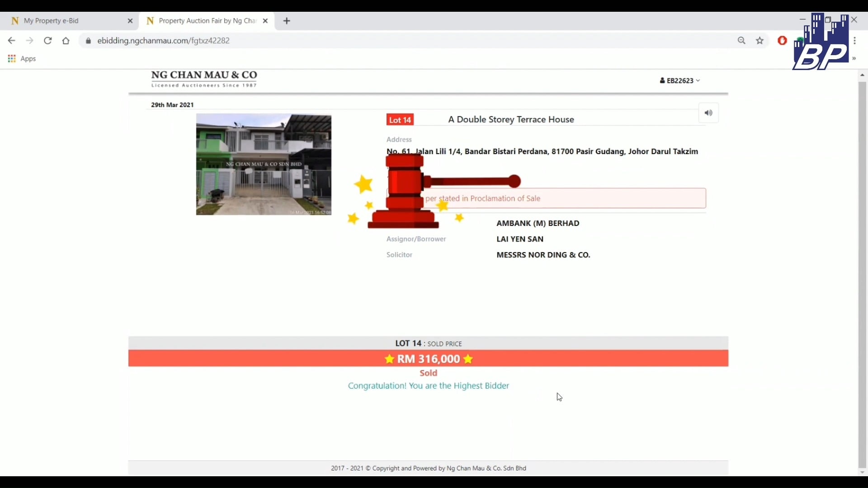Click the Lot 14 red badge
The height and width of the screenshot is (488, 868).
(400, 120)
